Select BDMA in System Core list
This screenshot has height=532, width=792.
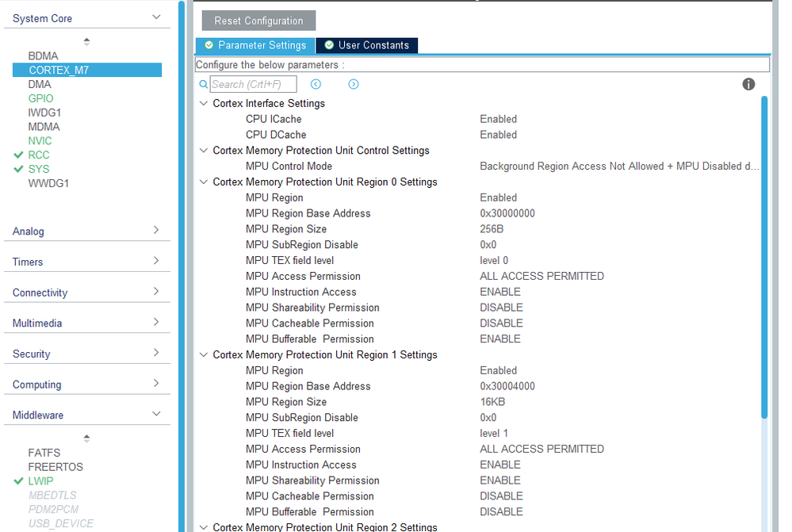pos(43,55)
